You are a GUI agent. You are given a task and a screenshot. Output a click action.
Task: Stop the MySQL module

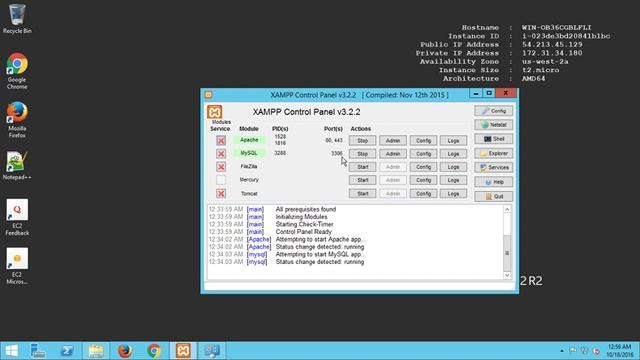(362, 154)
